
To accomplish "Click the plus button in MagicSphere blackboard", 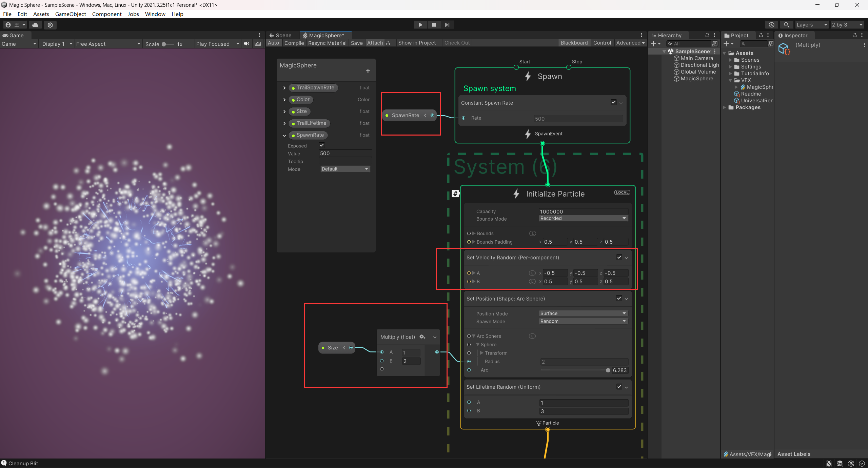I will tap(368, 71).
